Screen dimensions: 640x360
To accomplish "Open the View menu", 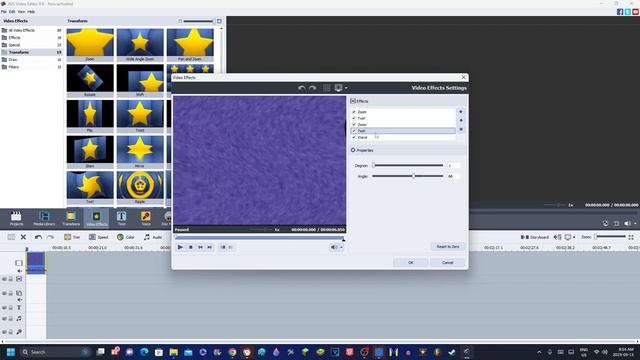I will pyautogui.click(x=21, y=12).
